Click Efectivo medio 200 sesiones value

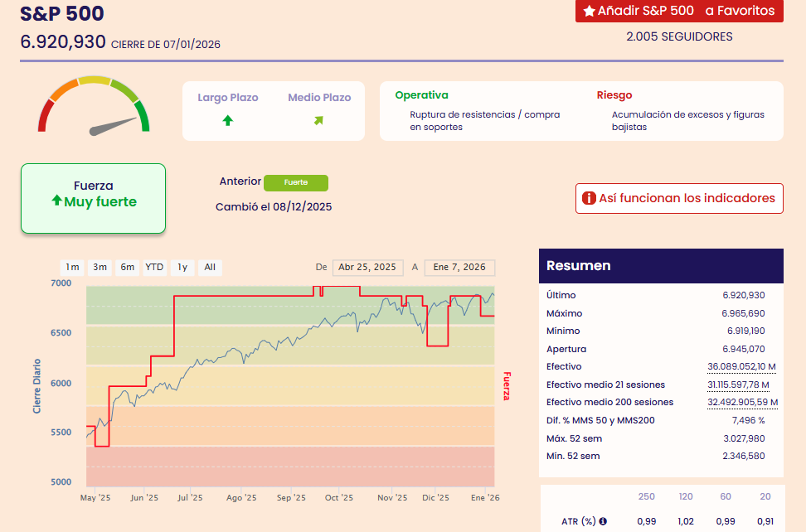point(743,403)
